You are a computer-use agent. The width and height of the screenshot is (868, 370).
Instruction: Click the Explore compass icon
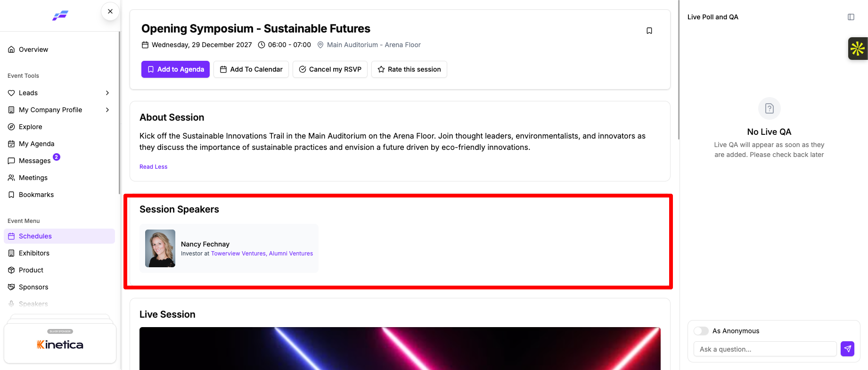[11, 127]
